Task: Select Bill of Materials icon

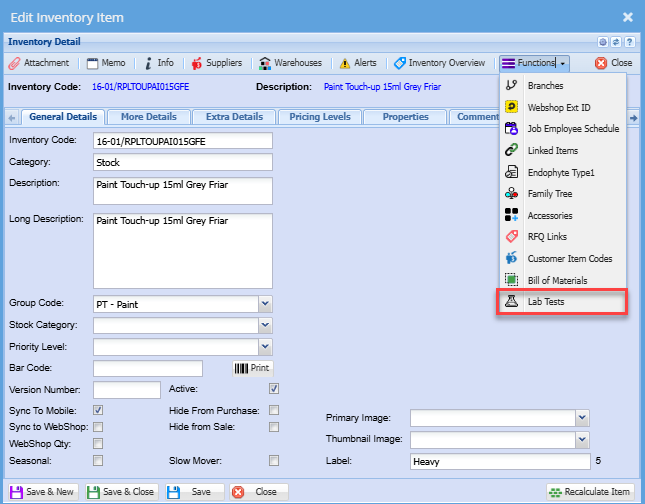Action: 511,280
